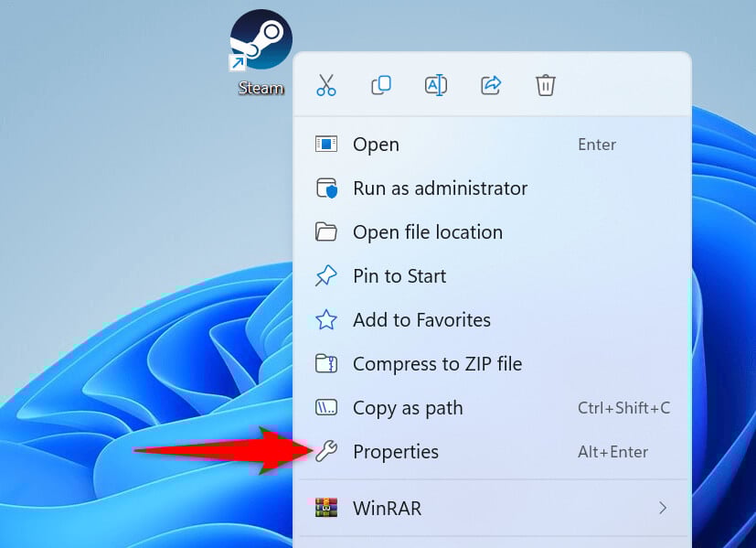The height and width of the screenshot is (548, 756).
Task: Click the Delete trash can icon
Action: pos(546,85)
